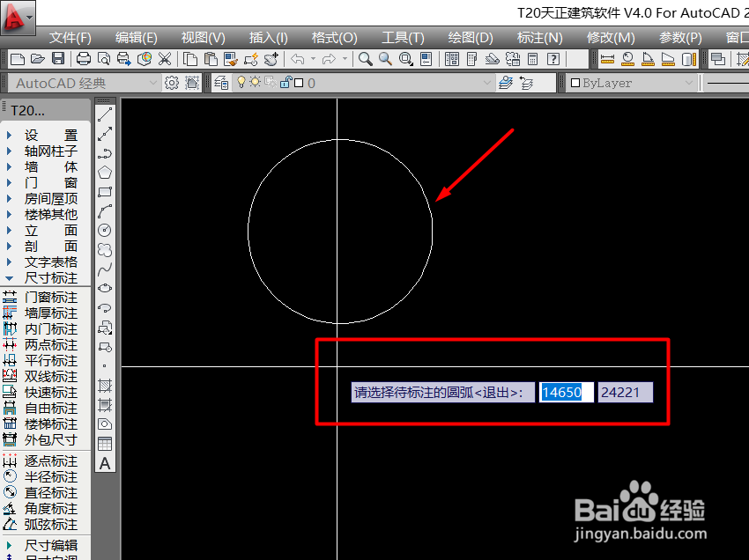Click the Help question mark icon
The image size is (749, 560).
(553, 59)
